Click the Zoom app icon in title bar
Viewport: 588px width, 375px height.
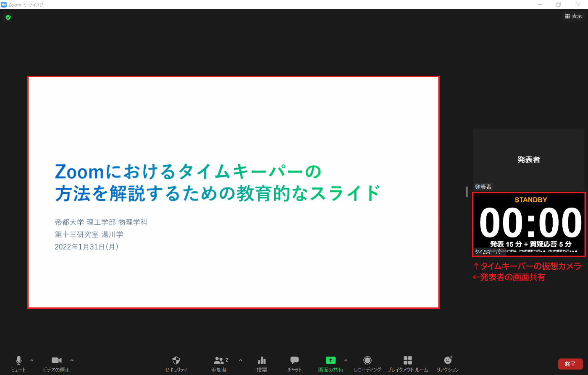tap(4, 5)
